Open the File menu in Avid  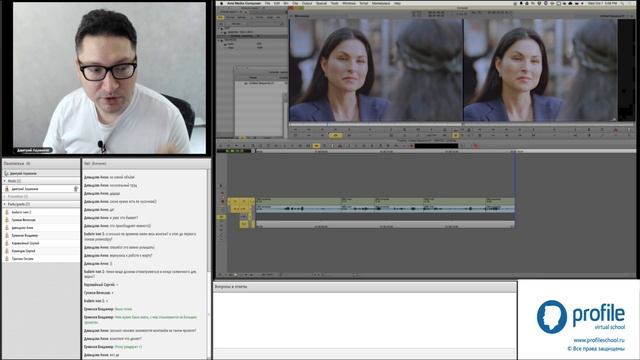tap(267, 3)
